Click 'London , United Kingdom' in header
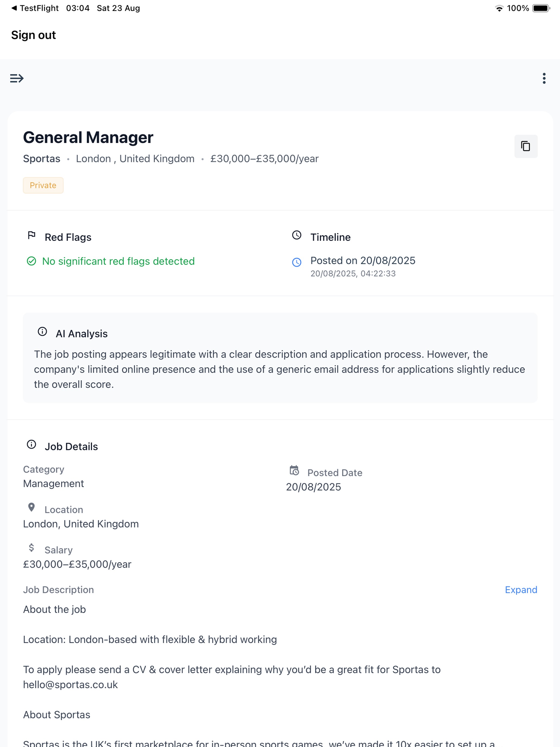Image resolution: width=560 pixels, height=747 pixels. [x=135, y=159]
